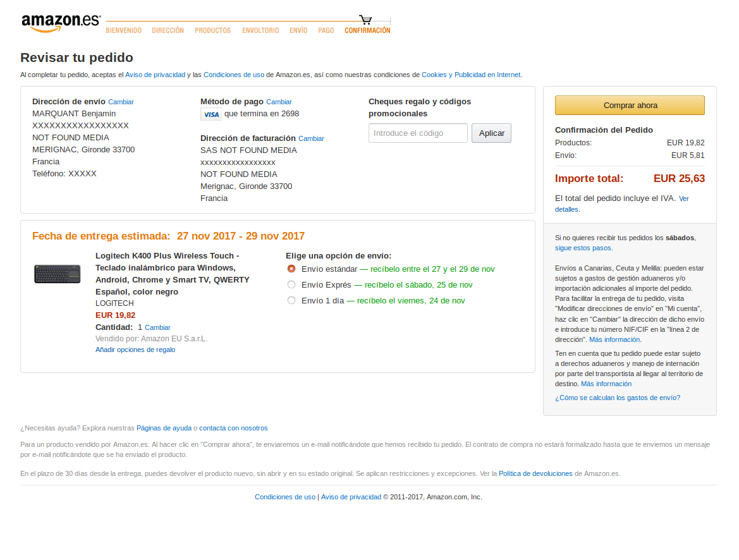Click the que termina en 2698 text
This screenshot has width=739, height=560.
point(262,114)
